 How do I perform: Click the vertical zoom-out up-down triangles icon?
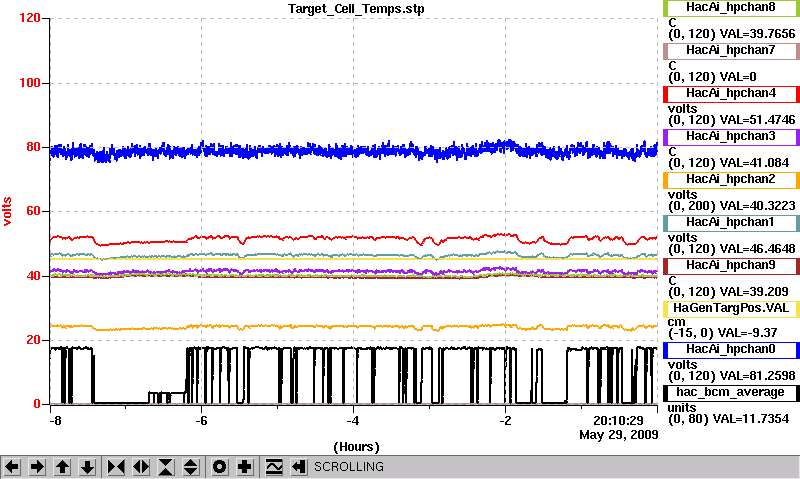190,467
